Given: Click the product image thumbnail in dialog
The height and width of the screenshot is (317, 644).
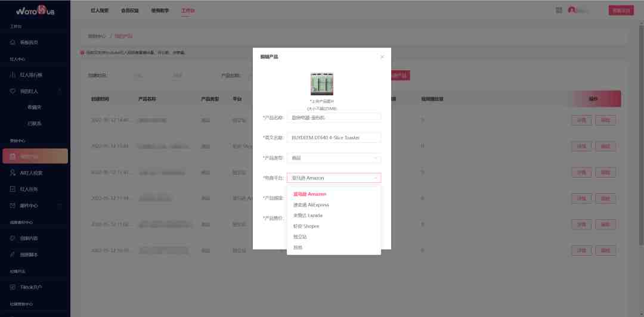Looking at the screenshot, I should click(x=321, y=84).
